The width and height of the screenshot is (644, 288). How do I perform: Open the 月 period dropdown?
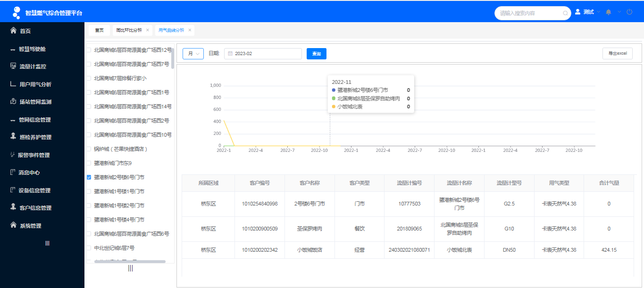(193, 54)
